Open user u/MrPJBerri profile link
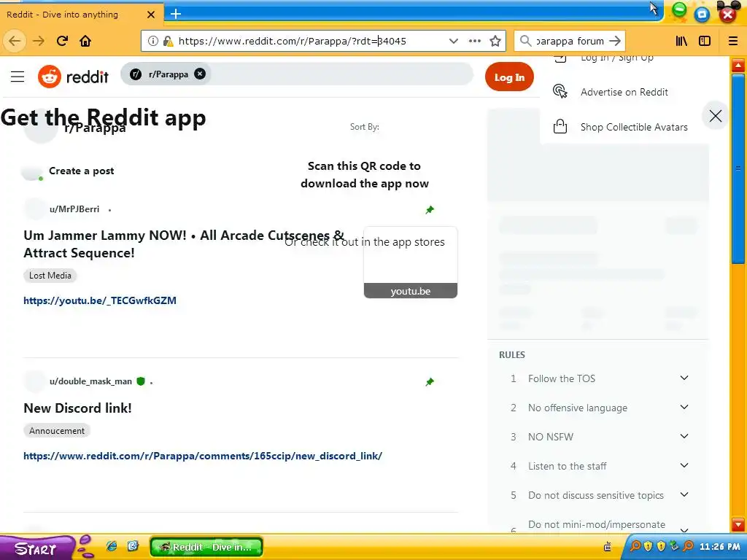Screen dimensions: 747x560 [74, 209]
